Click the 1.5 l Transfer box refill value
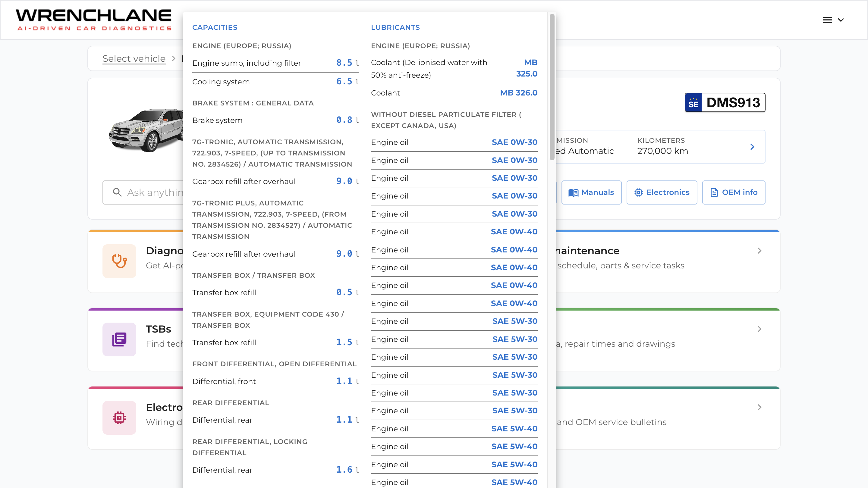 348,342
